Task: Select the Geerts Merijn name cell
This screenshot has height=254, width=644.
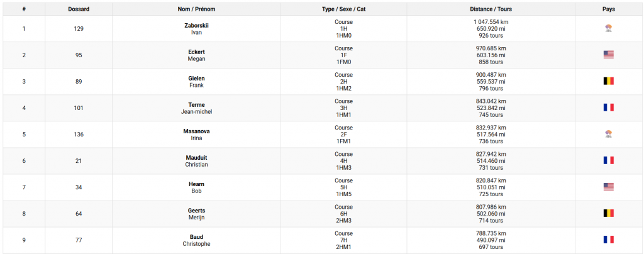Action: [x=196, y=214]
